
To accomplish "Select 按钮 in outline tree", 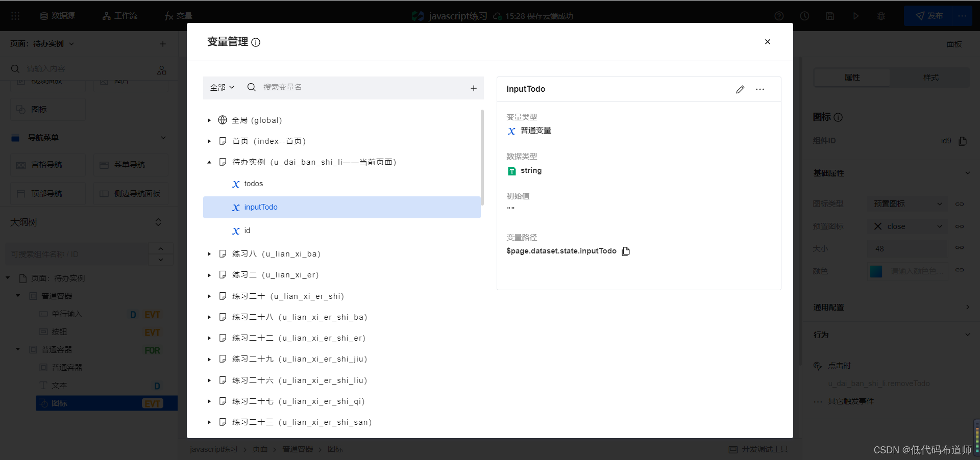I will pos(59,332).
